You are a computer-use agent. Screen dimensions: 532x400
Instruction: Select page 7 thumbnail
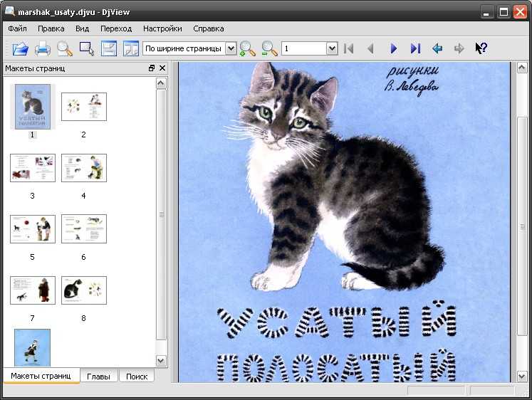pyautogui.click(x=33, y=290)
